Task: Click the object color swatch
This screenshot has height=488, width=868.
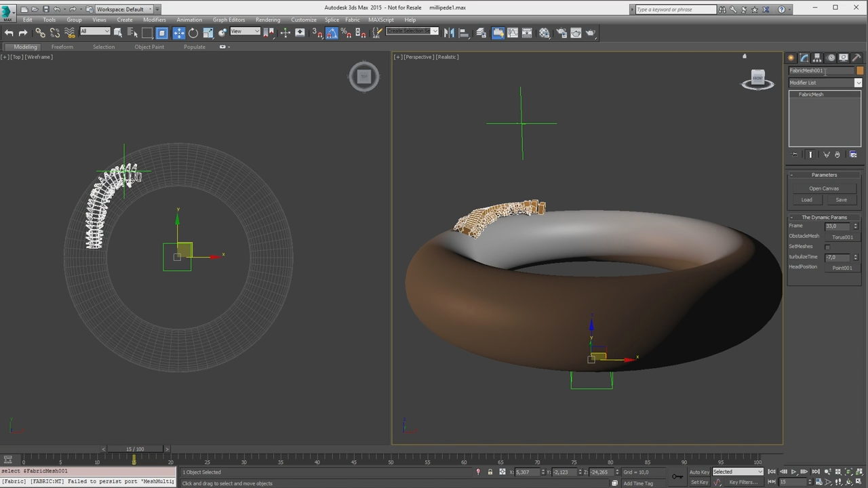Action: [x=860, y=70]
